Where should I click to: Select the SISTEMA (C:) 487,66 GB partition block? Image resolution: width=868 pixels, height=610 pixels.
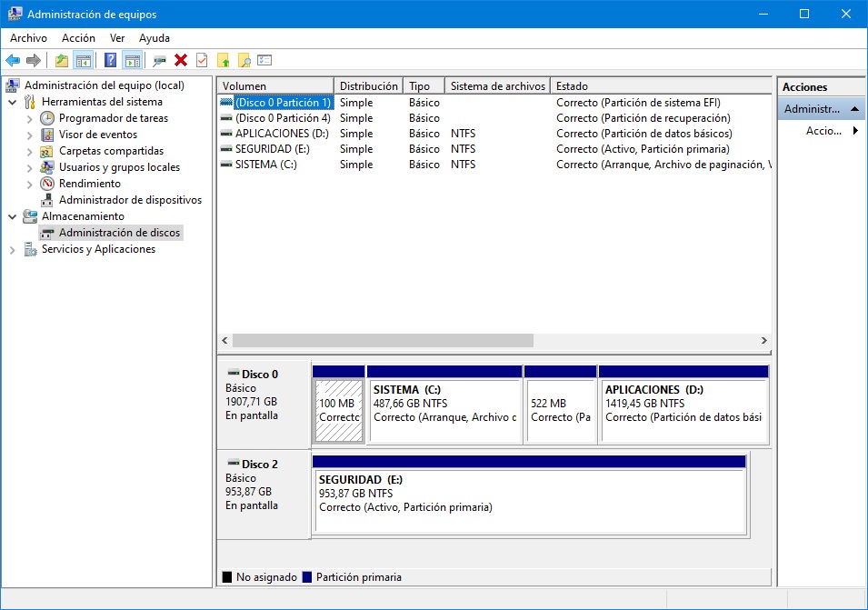click(444, 410)
